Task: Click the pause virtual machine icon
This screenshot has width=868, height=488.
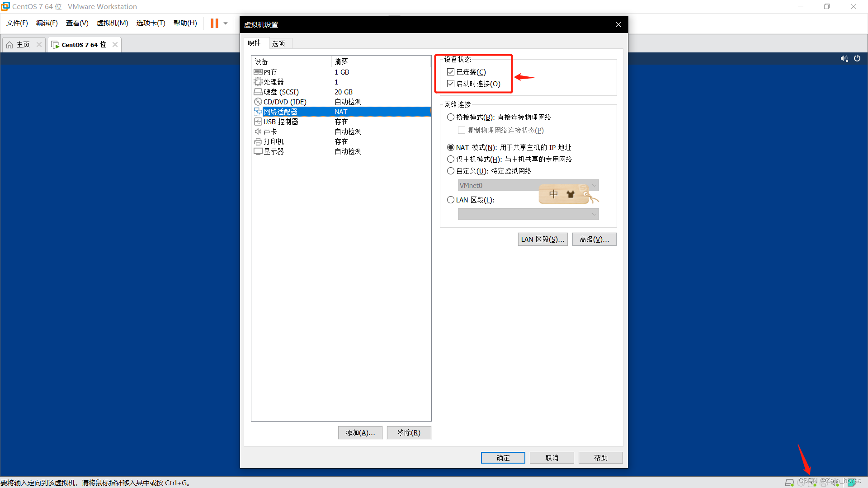Action: pos(214,23)
